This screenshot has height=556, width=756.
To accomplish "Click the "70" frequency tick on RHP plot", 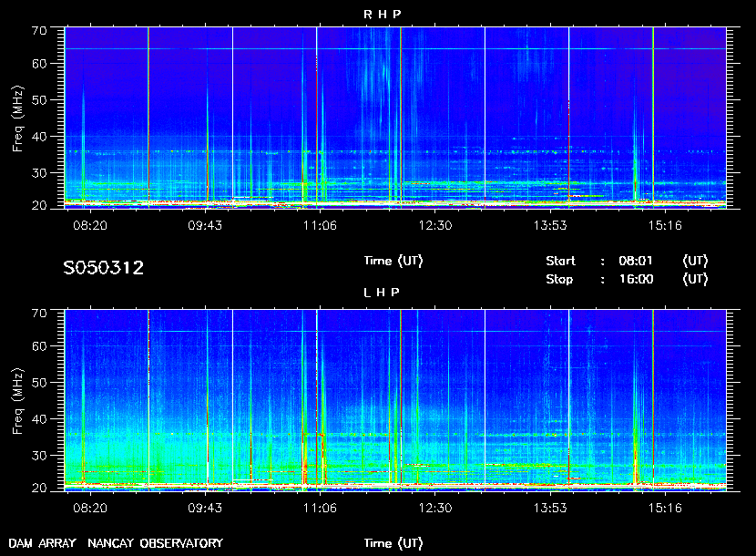I will click(x=39, y=31).
